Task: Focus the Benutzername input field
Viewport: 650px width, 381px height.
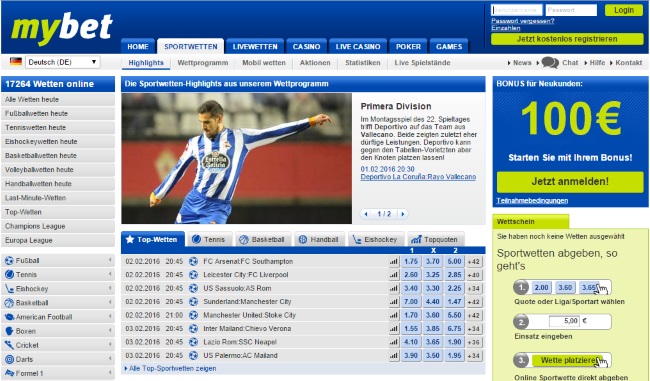Action: (x=517, y=10)
